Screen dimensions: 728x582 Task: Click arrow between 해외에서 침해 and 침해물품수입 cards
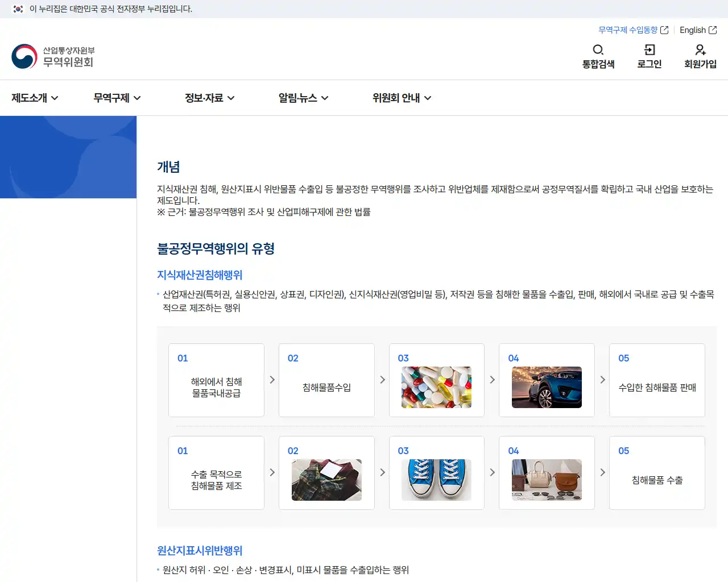(272, 380)
